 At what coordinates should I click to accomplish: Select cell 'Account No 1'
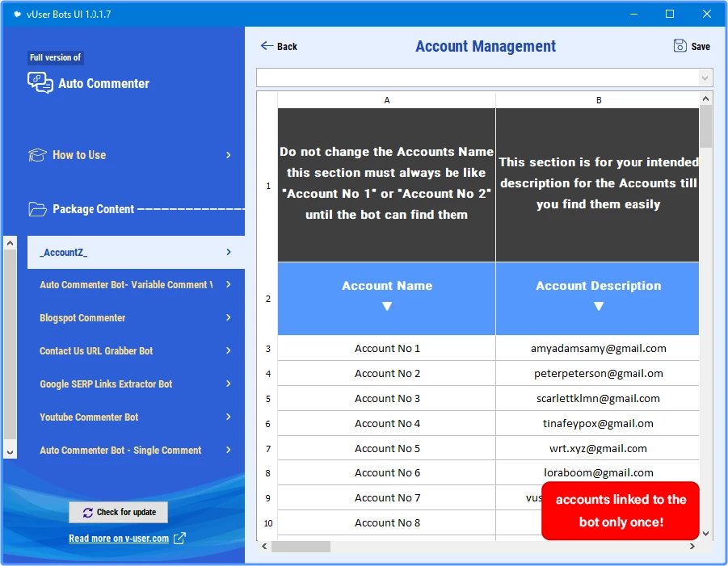click(x=387, y=349)
